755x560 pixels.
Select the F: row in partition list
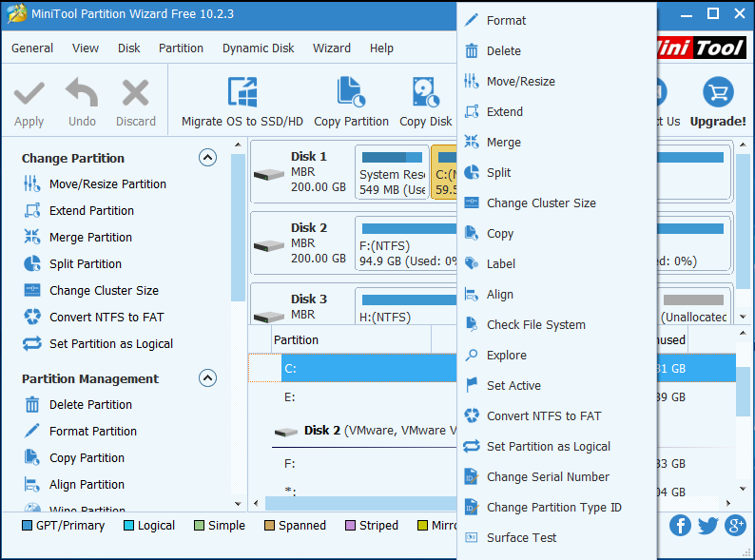[x=353, y=464]
